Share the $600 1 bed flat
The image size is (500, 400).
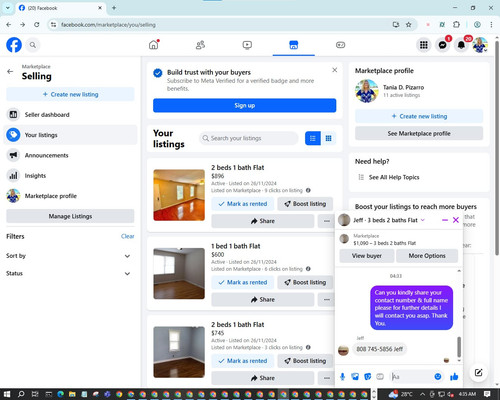(x=263, y=300)
